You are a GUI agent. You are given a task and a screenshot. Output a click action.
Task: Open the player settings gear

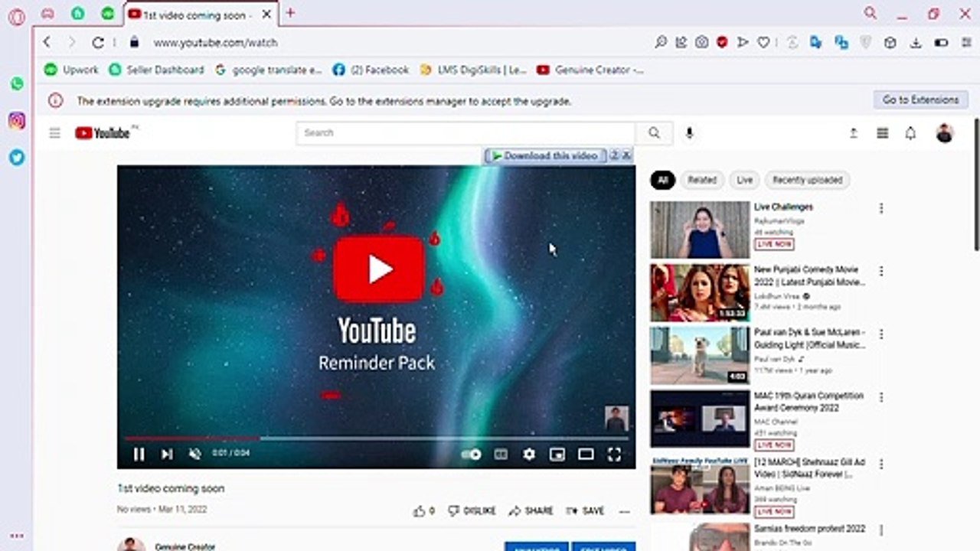[529, 455]
